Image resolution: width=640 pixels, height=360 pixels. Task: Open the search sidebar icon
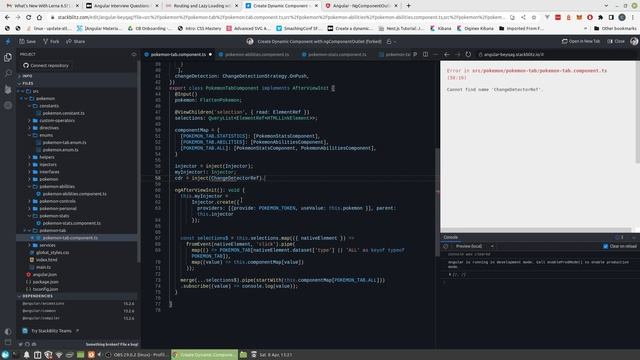[x=8, y=73]
